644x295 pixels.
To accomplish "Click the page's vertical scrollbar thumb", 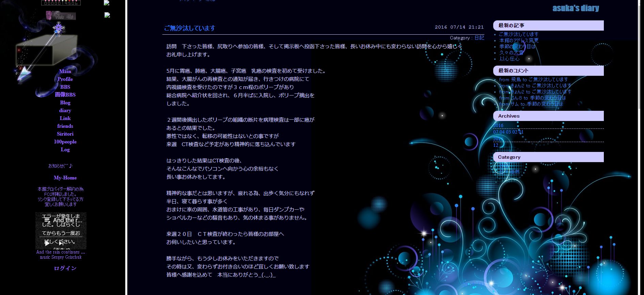I will pos(640,54).
